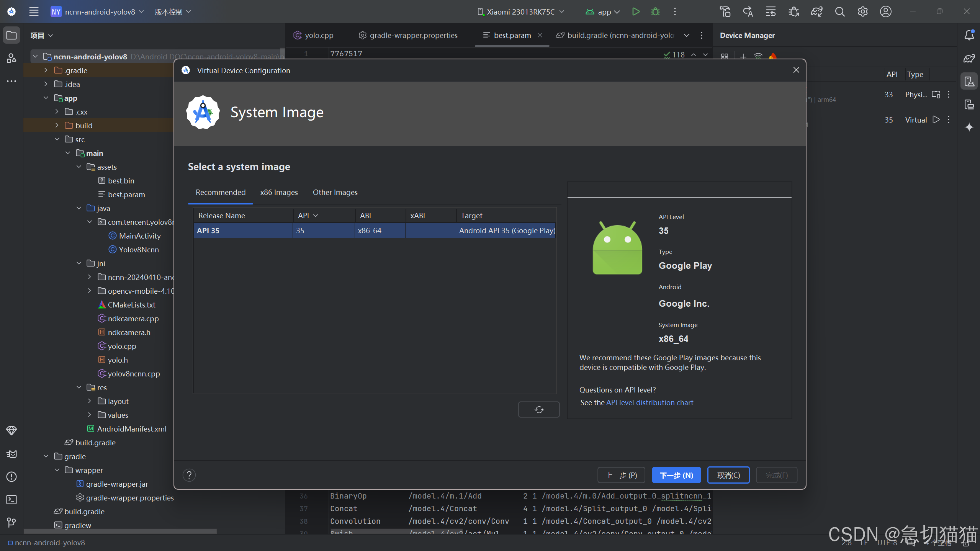Open the Terminal tool window icon

pyautogui.click(x=11, y=500)
